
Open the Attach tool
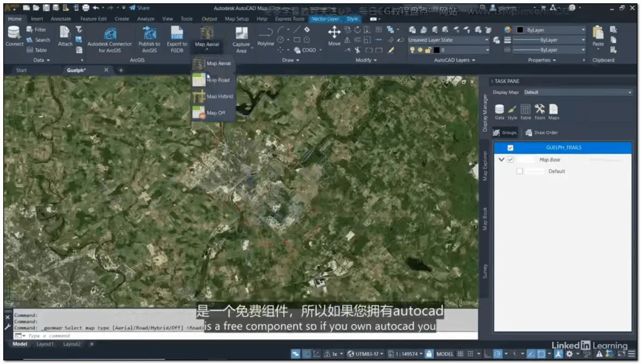click(65, 36)
